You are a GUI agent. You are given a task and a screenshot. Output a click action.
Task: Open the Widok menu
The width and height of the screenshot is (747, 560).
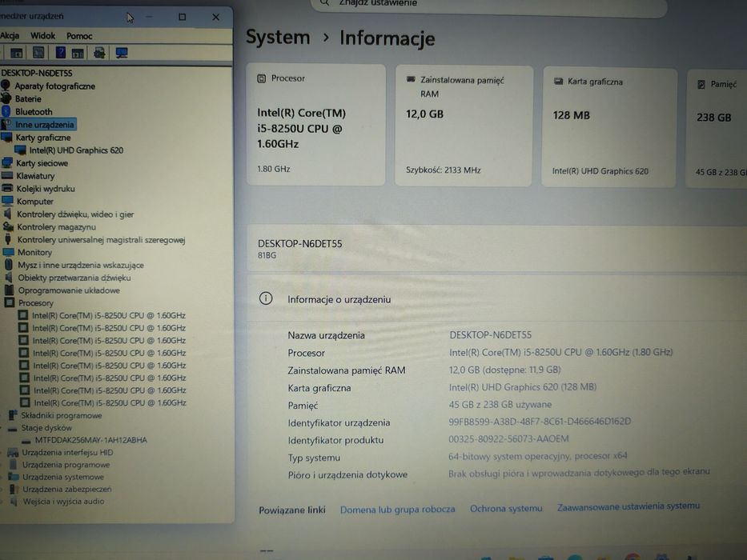point(43,36)
